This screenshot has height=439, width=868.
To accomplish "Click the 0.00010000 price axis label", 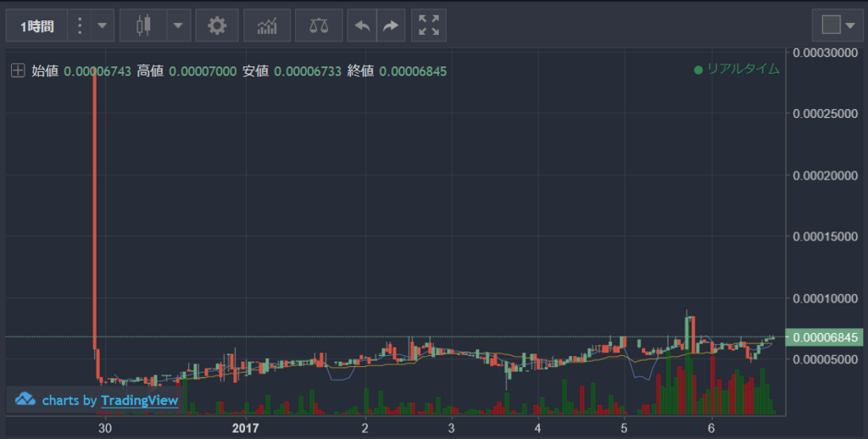I will 826,298.
